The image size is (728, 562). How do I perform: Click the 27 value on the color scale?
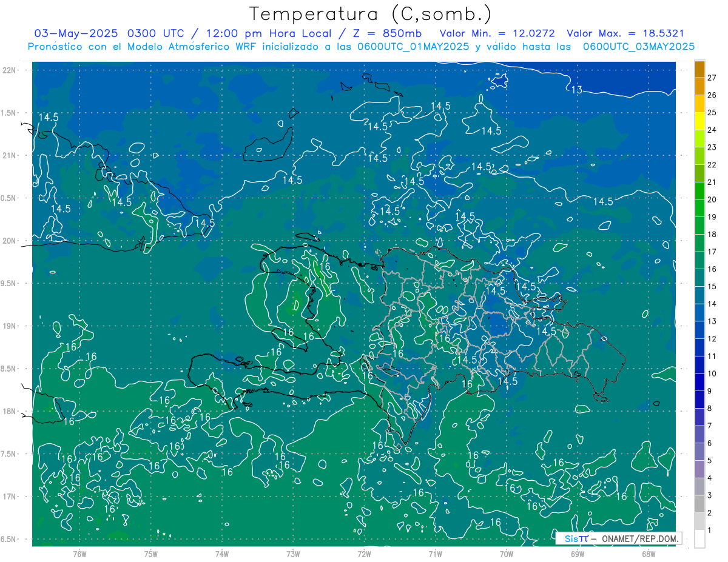point(712,77)
